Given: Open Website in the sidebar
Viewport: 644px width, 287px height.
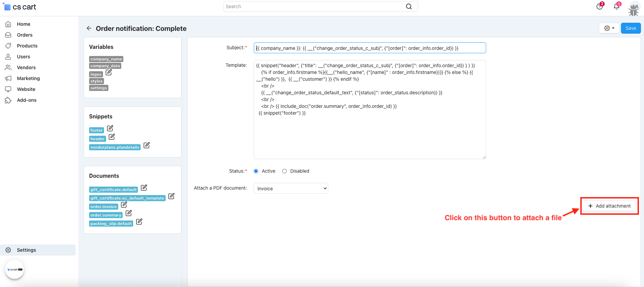Looking at the screenshot, I should pos(26,89).
